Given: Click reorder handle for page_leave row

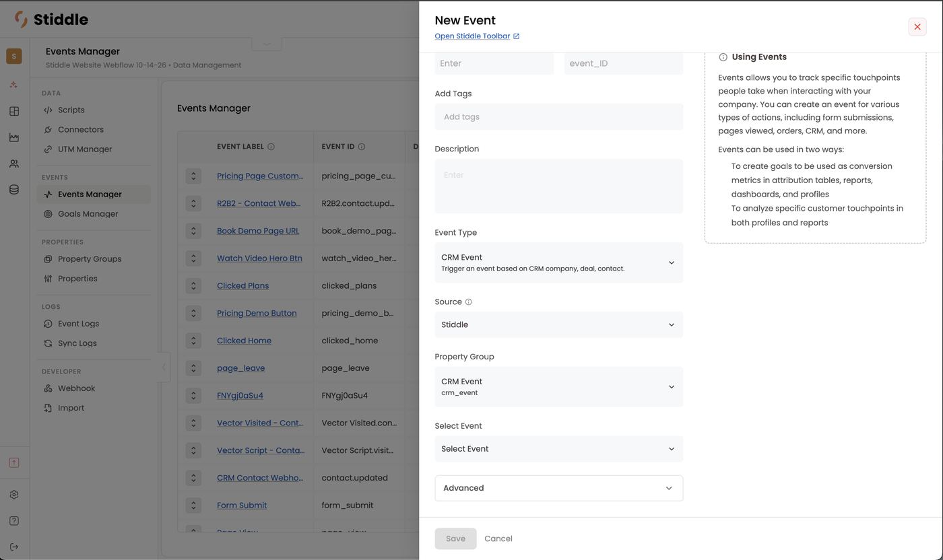Looking at the screenshot, I should click(x=193, y=368).
